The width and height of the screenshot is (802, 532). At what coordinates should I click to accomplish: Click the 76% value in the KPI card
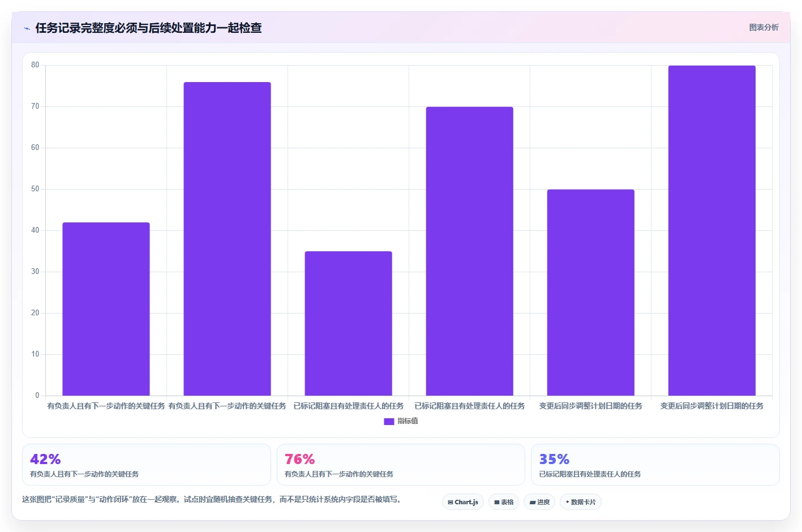pyautogui.click(x=299, y=459)
